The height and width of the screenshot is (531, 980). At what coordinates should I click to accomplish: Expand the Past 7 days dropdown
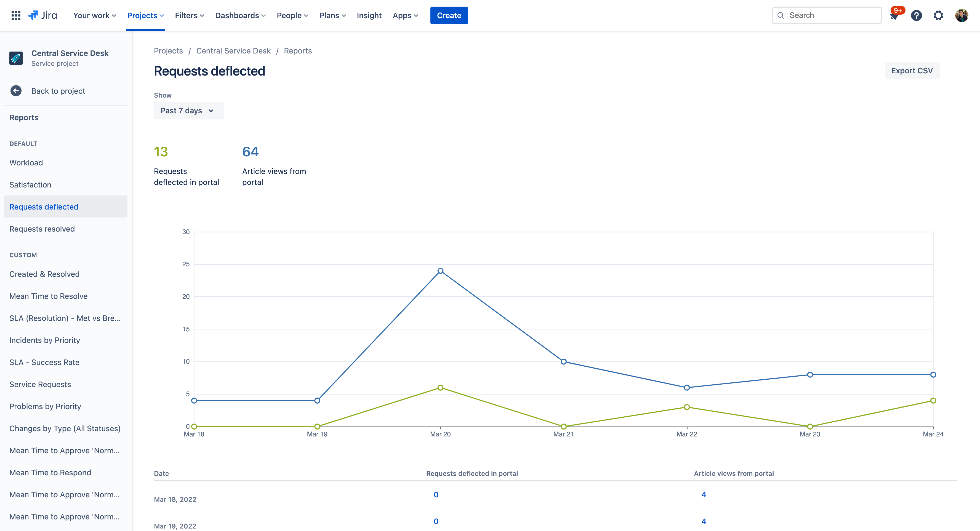(x=188, y=110)
